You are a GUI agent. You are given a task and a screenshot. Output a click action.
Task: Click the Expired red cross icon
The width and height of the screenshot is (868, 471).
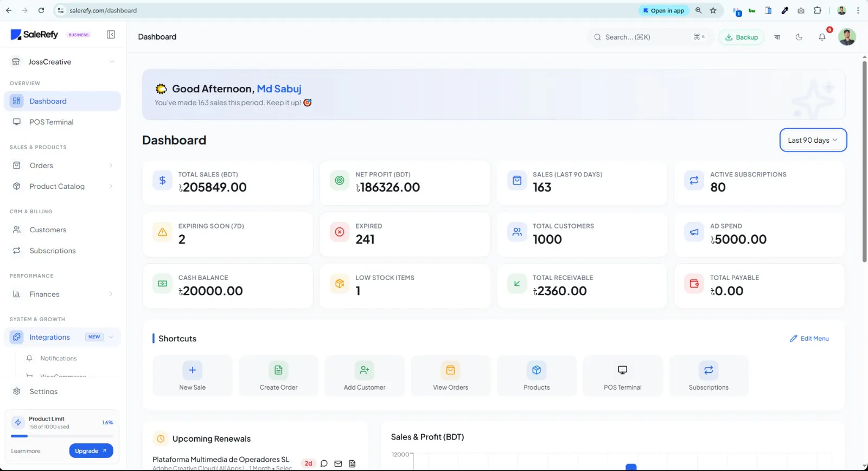tap(340, 232)
